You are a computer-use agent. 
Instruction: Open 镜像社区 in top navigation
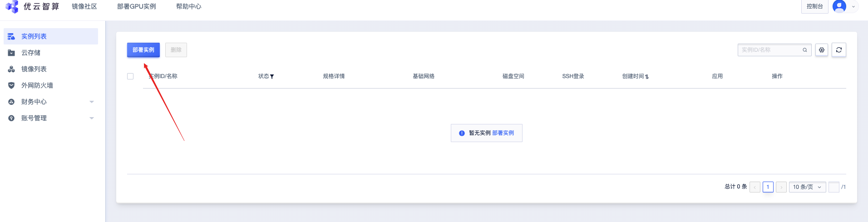pos(84,6)
